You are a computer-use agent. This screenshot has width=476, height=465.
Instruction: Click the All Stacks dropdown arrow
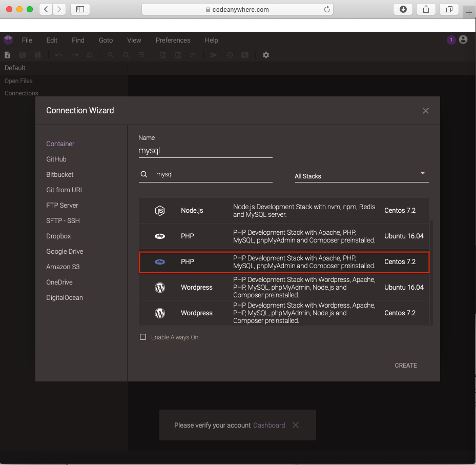422,173
